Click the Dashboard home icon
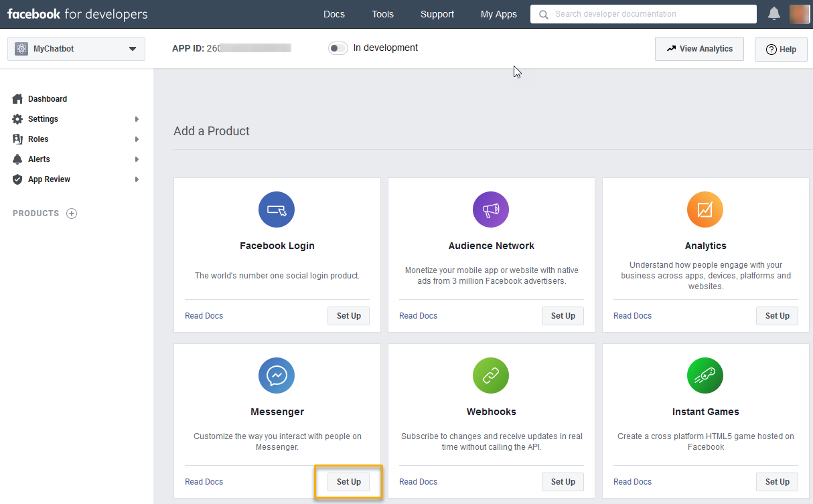Image resolution: width=813 pixels, height=504 pixels. [17, 99]
